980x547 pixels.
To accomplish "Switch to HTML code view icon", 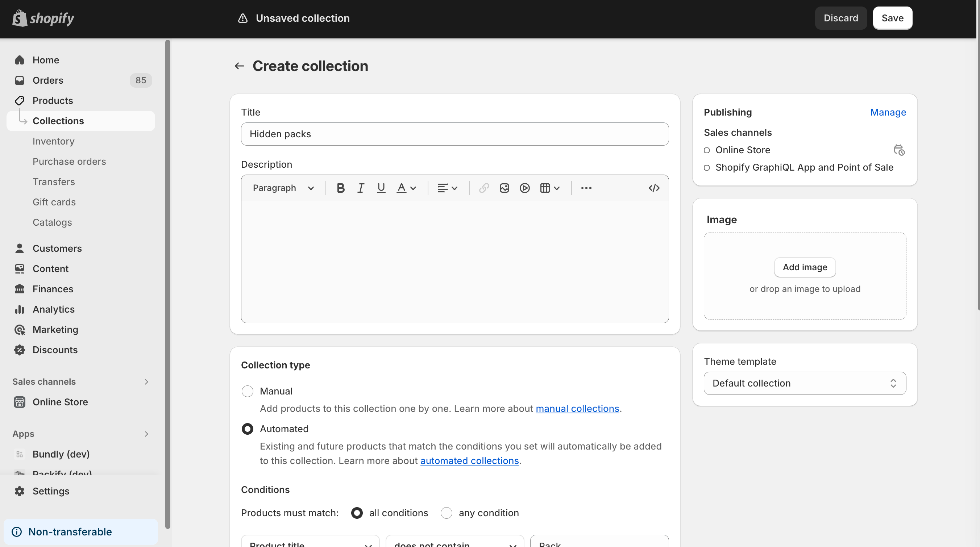I will [x=653, y=188].
